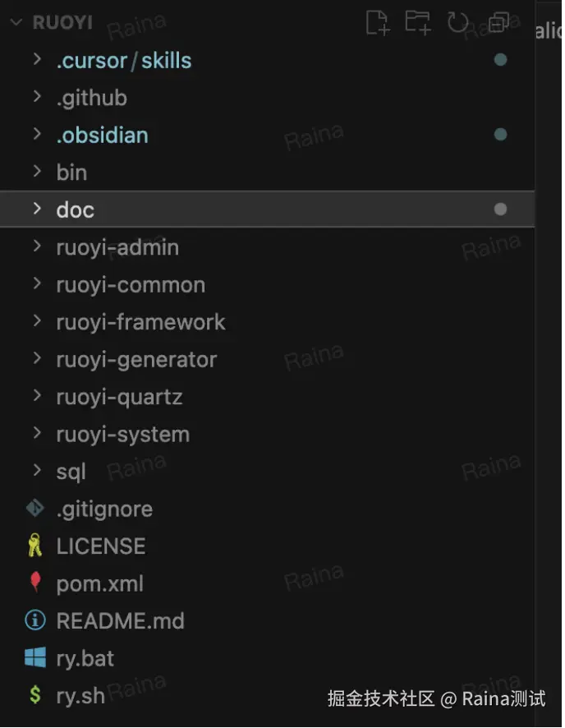Expand the ruoyi-admin folder chevron

point(36,247)
